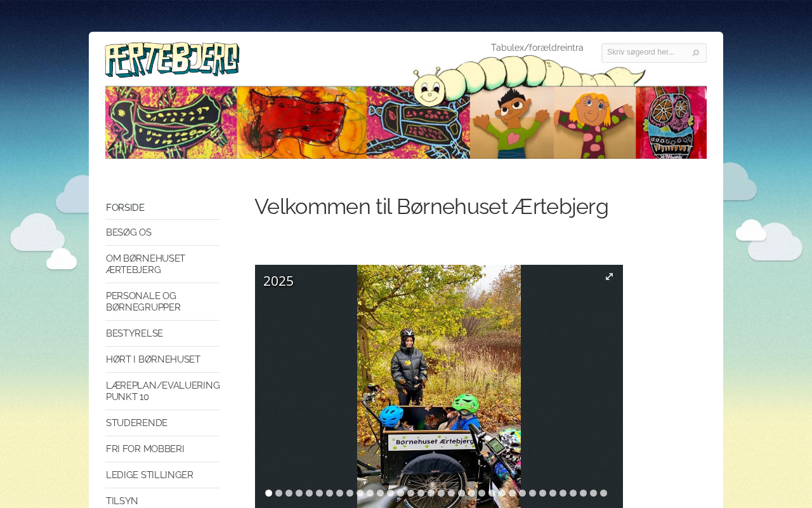Viewport: 812px width, 508px height.
Task: Open the Bestyrelse page
Action: [x=134, y=333]
